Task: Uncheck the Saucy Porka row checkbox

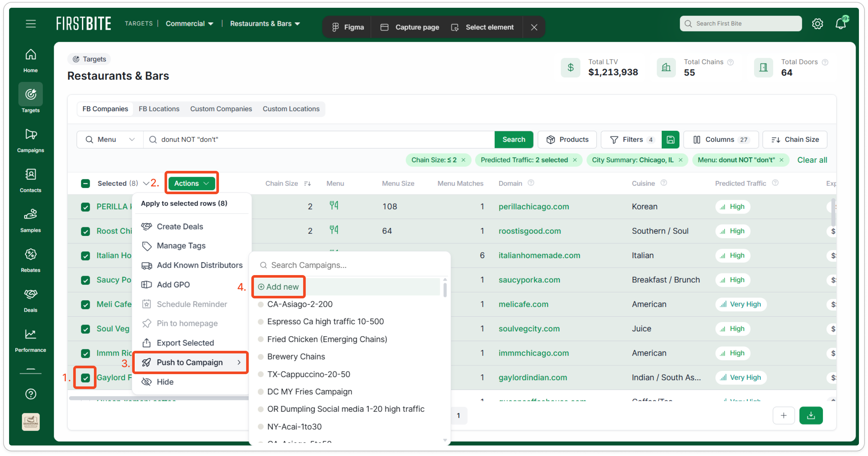Action: point(85,280)
